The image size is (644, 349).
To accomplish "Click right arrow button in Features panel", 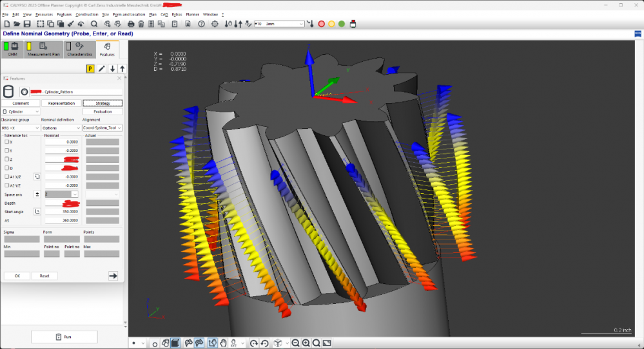I will [113, 276].
